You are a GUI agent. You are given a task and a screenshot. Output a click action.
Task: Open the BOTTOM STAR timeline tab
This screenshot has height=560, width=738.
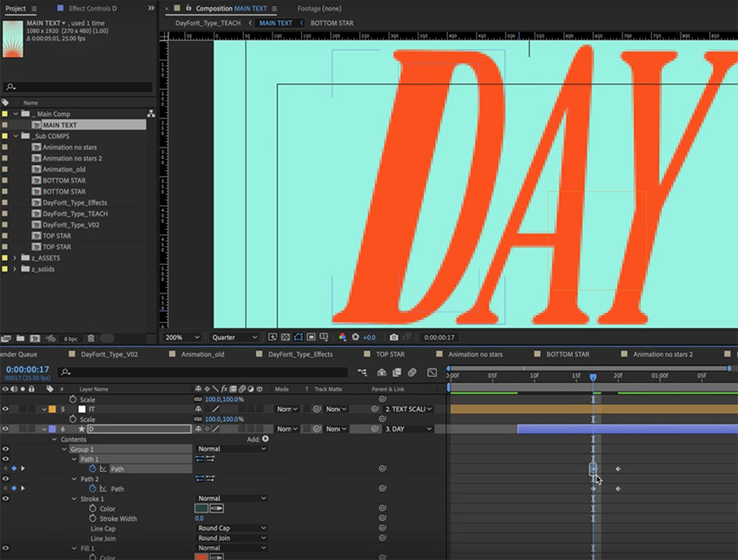[567, 354]
